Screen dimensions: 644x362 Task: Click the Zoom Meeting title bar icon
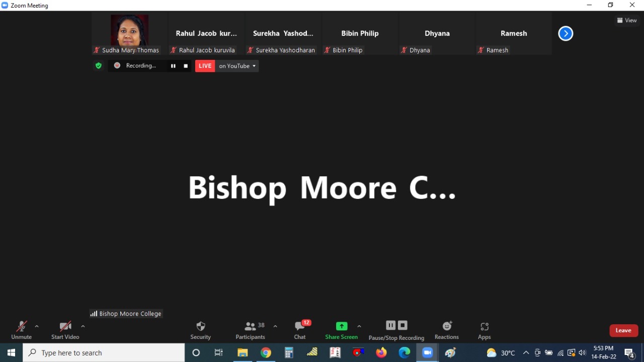point(5,5)
